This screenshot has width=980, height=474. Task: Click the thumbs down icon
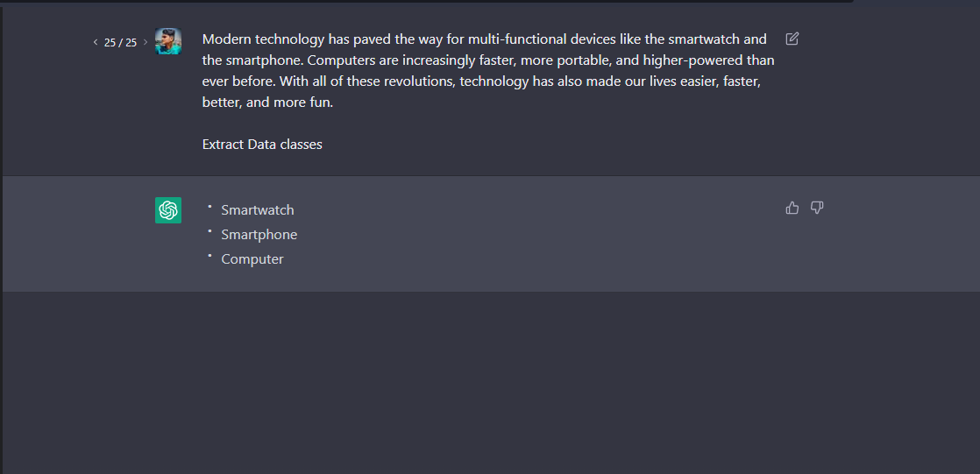817,208
